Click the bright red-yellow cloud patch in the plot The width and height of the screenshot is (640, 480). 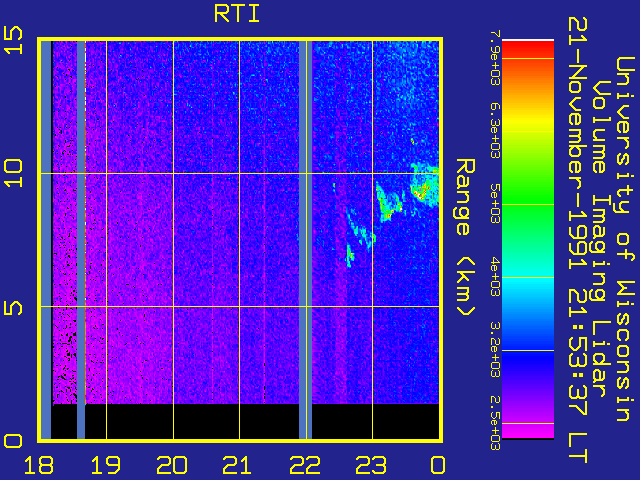click(x=421, y=191)
